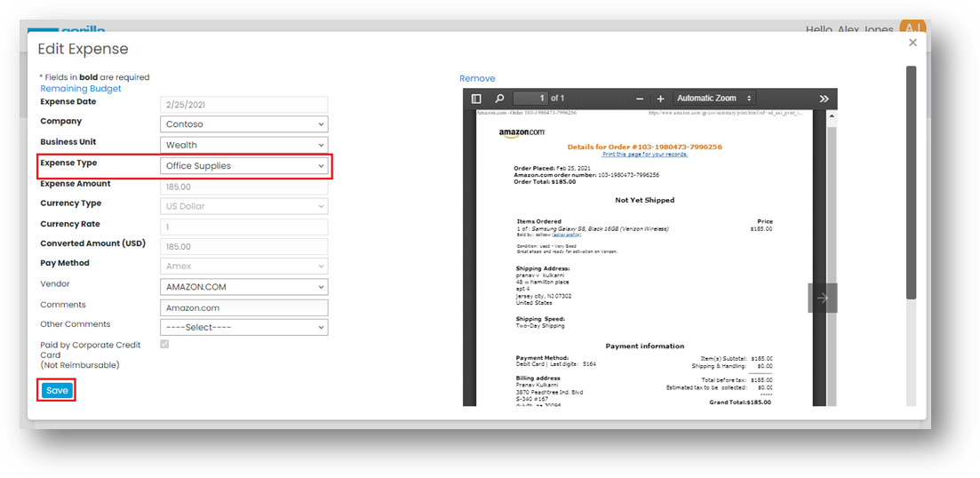Open the Currency Type dropdown
The image size is (980, 478).
(x=243, y=205)
